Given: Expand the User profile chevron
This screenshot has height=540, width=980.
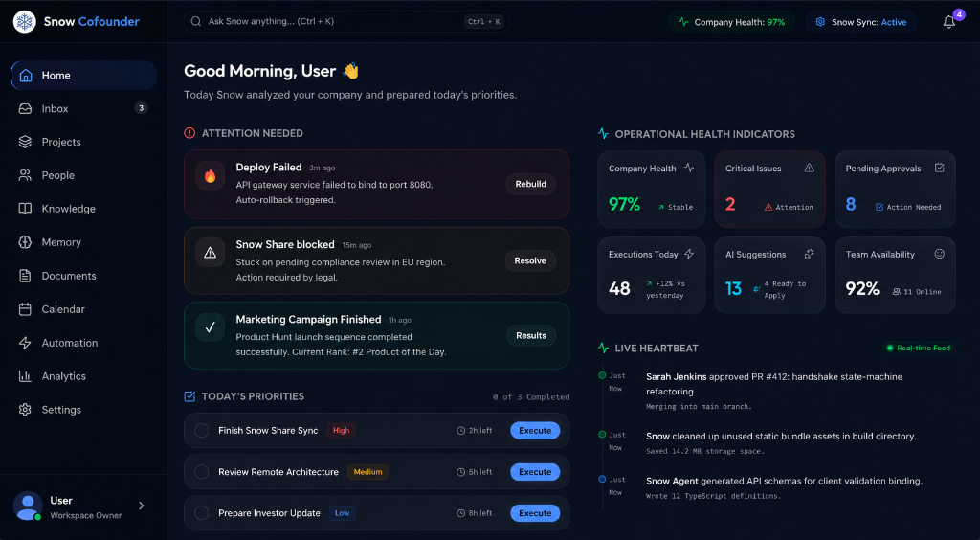Looking at the screenshot, I should pos(142,506).
